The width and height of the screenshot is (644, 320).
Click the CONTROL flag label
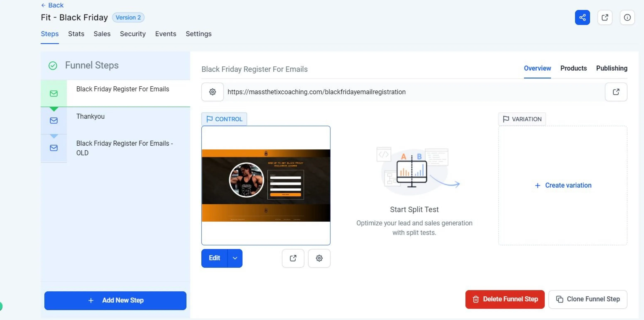coord(224,119)
